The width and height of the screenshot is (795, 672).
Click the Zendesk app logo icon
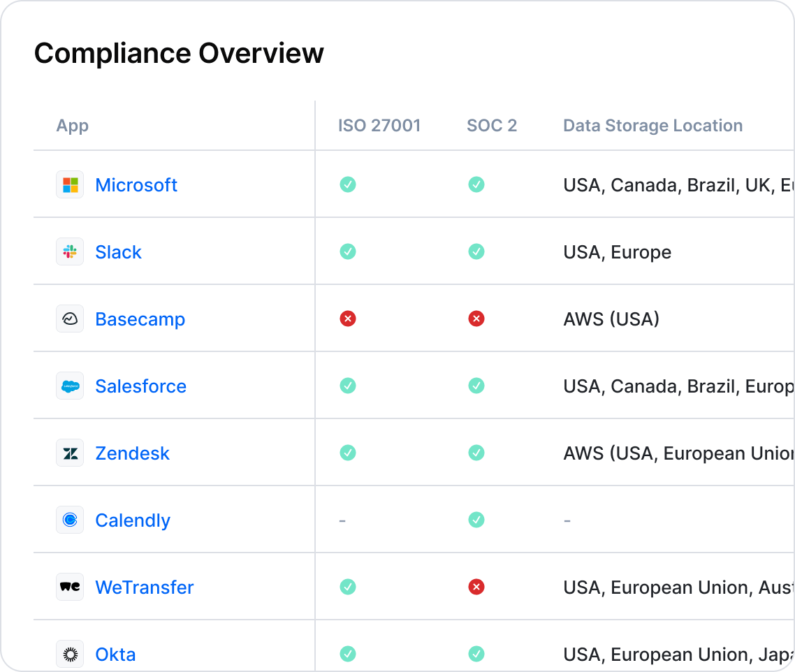tap(70, 453)
